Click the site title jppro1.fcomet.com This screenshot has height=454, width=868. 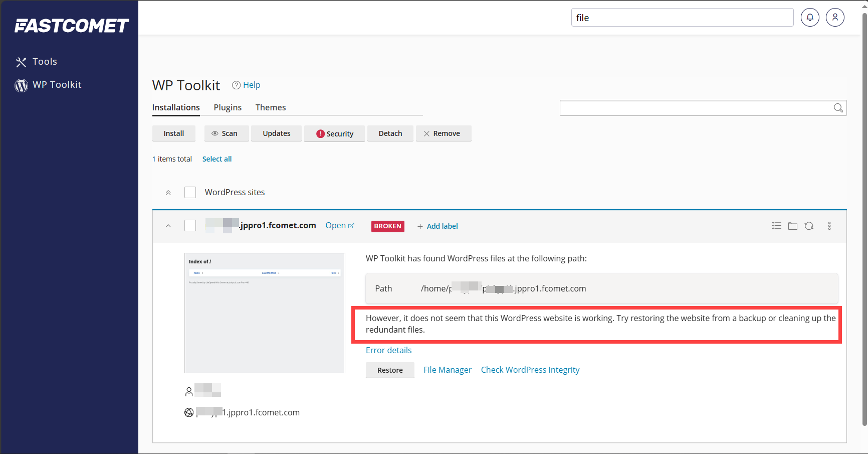pos(261,226)
